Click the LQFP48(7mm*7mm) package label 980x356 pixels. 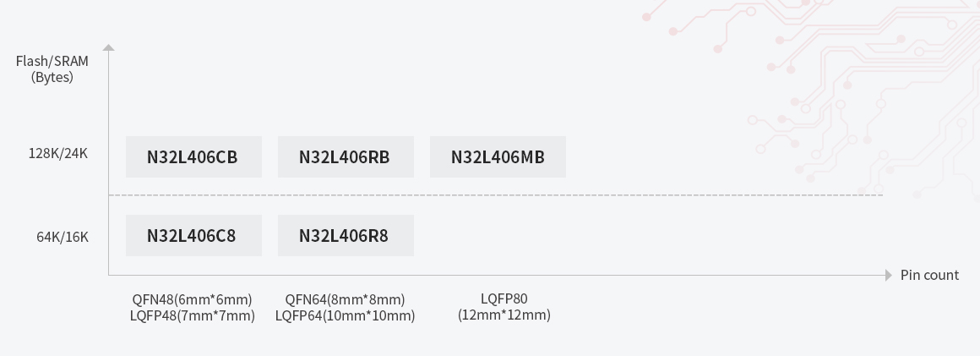pyautogui.click(x=193, y=315)
